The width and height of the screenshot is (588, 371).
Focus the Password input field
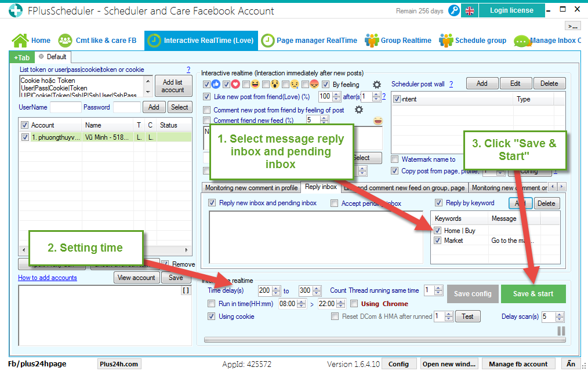click(126, 107)
